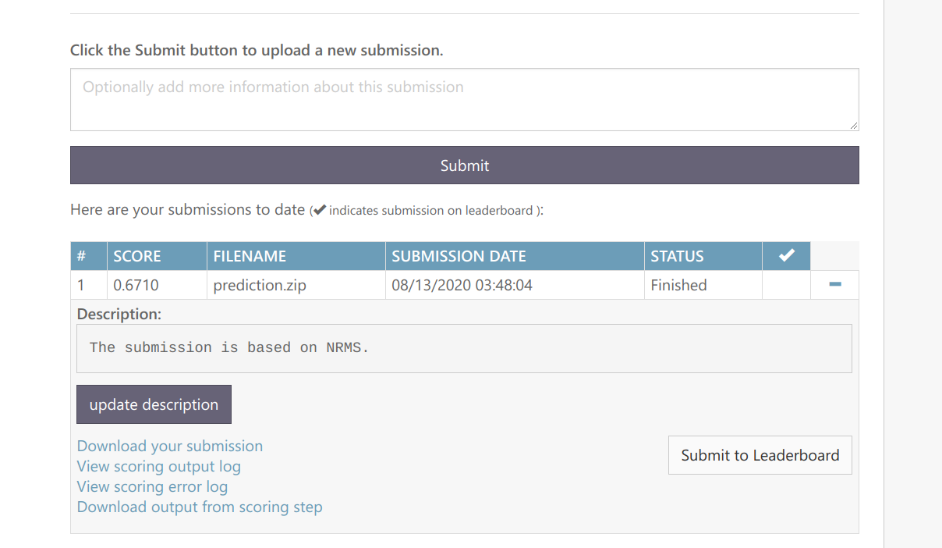Click the STATUS column header
This screenshot has width=942, height=548.
point(677,256)
